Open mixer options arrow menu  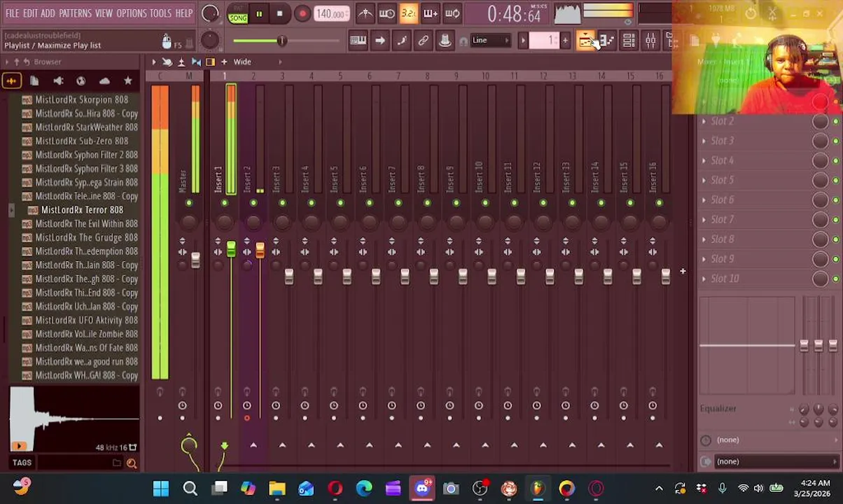[153, 62]
